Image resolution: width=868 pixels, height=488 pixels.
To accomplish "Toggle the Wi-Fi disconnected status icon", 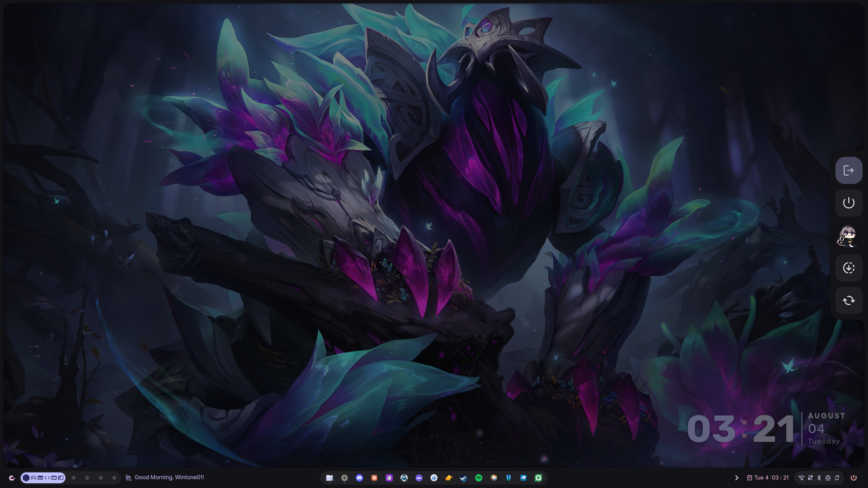I will point(801,478).
